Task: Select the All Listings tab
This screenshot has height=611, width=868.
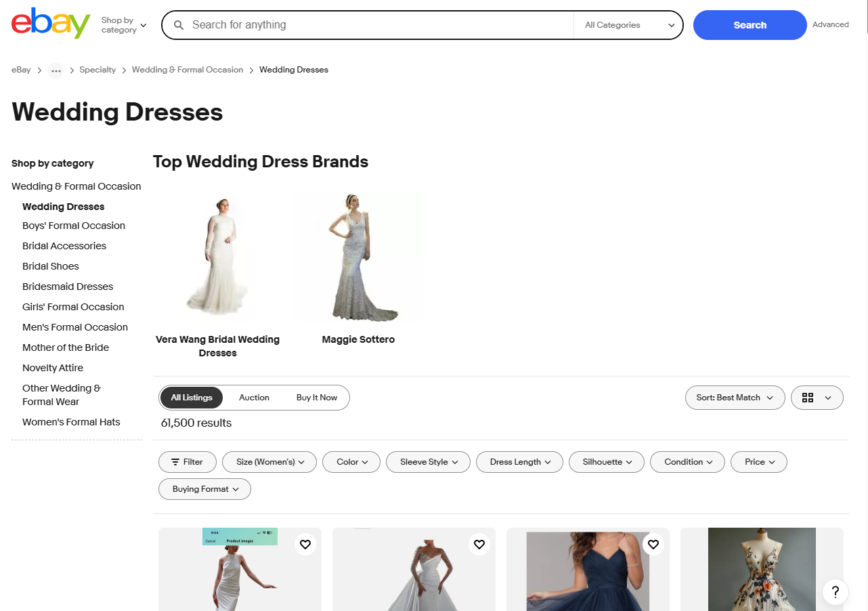Action: pyautogui.click(x=192, y=398)
